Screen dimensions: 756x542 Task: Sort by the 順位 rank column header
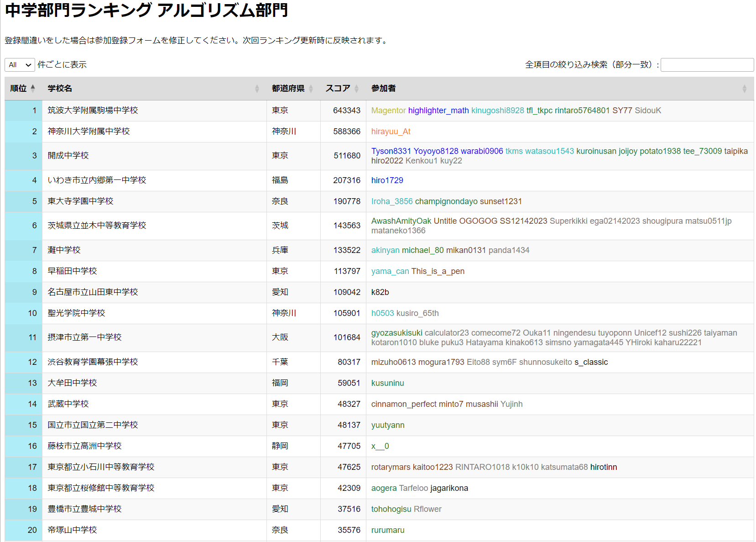point(23,89)
